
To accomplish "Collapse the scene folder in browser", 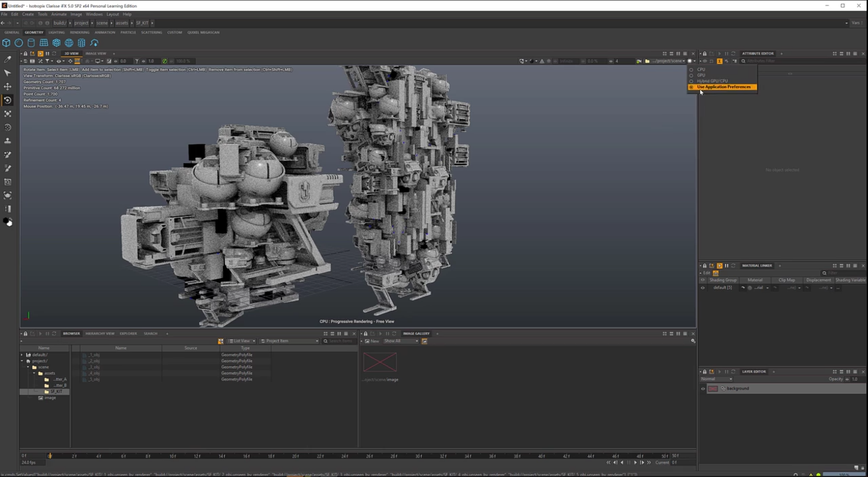I will [28, 367].
